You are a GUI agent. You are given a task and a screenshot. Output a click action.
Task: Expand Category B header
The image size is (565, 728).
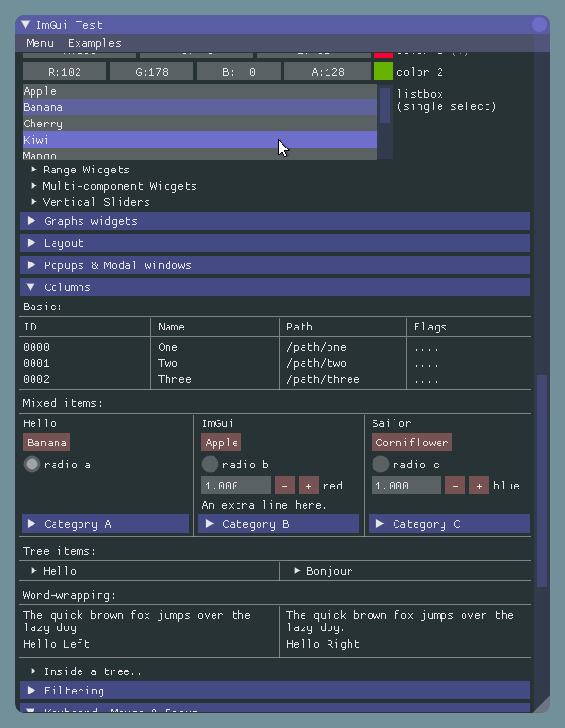(x=279, y=524)
